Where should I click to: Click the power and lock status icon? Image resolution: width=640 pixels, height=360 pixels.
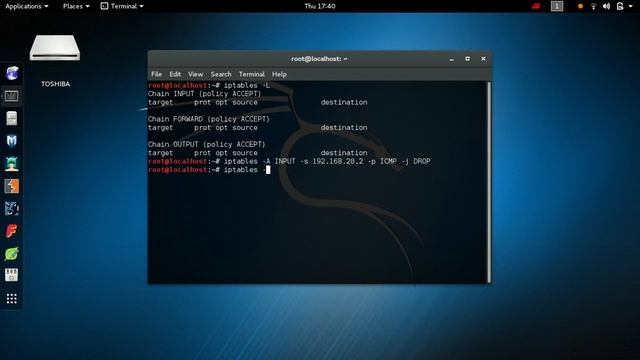pos(620,6)
